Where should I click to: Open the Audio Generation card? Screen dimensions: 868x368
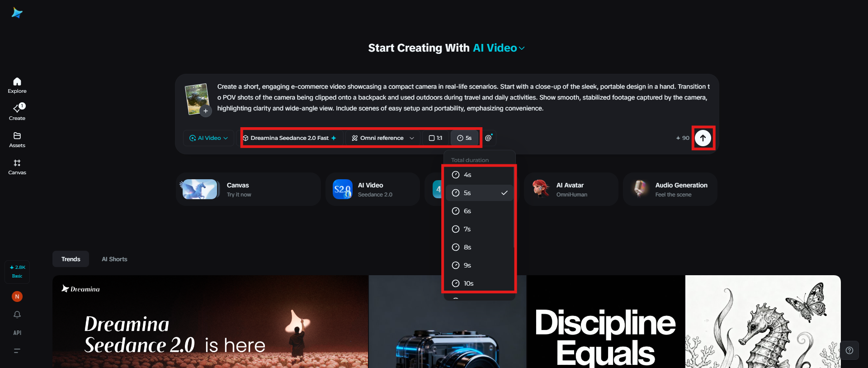pyautogui.click(x=670, y=189)
